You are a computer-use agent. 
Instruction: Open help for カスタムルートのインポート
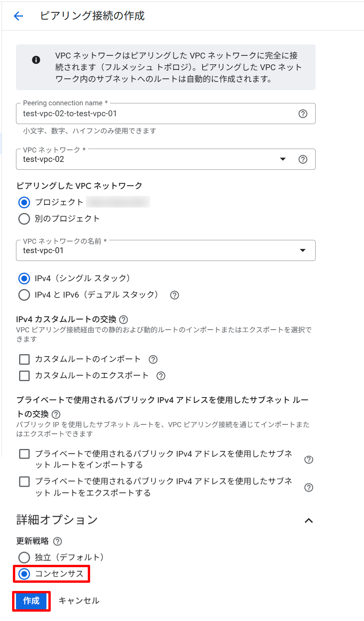pyautogui.click(x=154, y=359)
